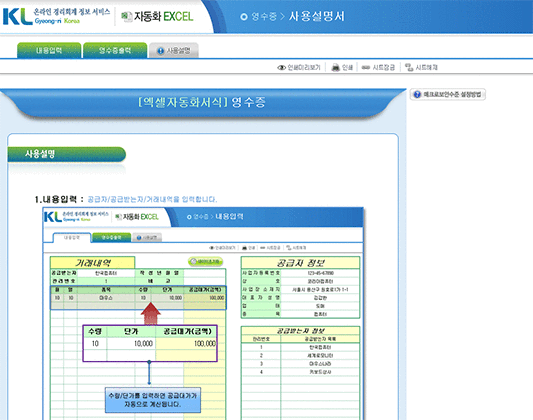Select the 사용설명 help tab
Screen dimensions: 533x420
click(174, 51)
